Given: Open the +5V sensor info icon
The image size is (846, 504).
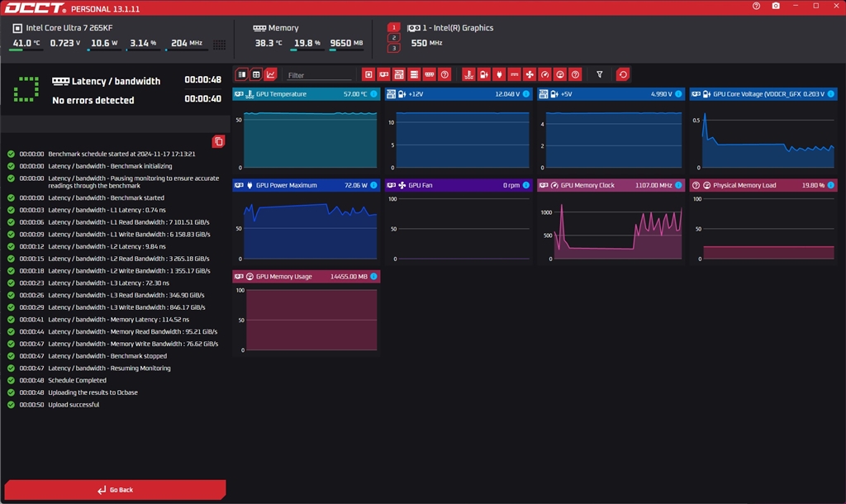Looking at the screenshot, I should point(678,94).
